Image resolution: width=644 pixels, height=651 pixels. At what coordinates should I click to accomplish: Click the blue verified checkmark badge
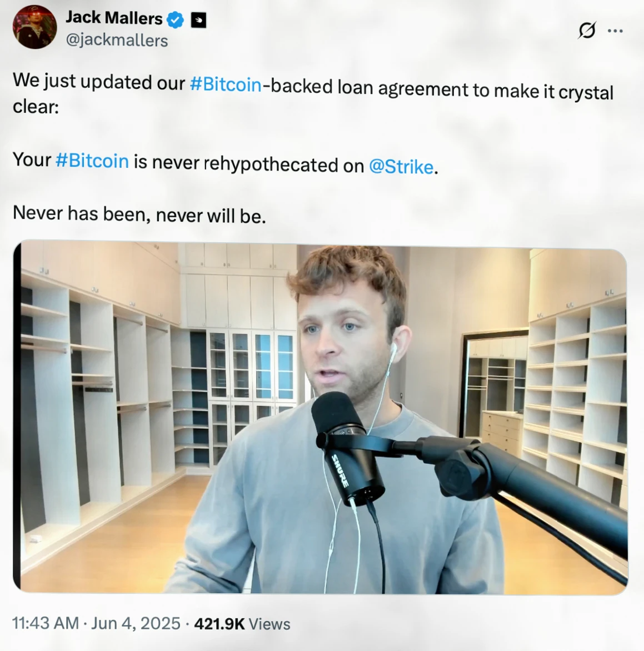click(175, 19)
